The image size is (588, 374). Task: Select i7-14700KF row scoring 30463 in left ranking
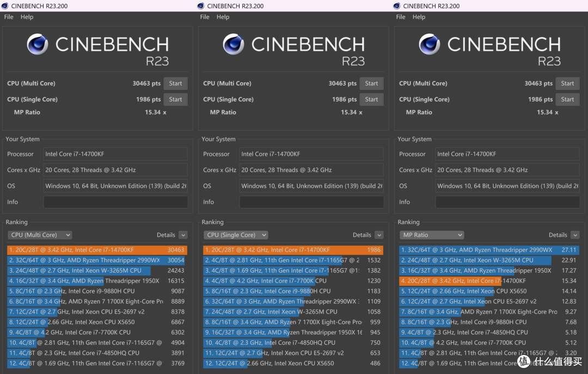point(97,250)
